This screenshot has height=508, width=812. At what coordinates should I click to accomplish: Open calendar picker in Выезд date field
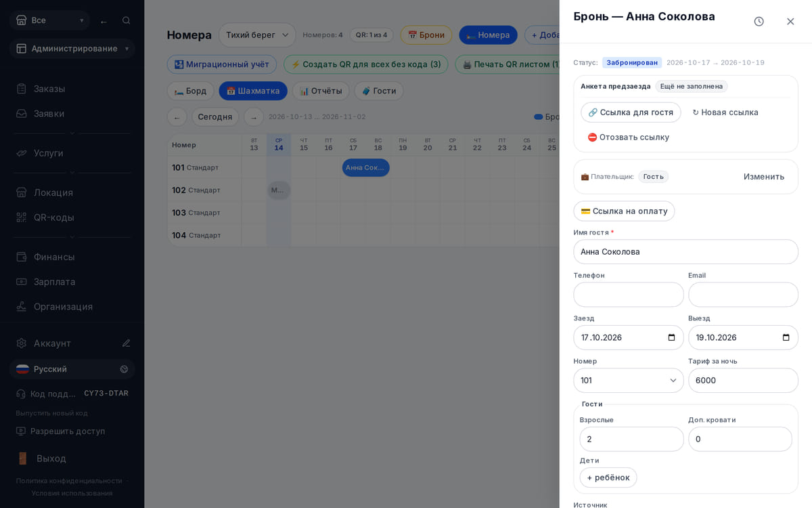[786, 337]
